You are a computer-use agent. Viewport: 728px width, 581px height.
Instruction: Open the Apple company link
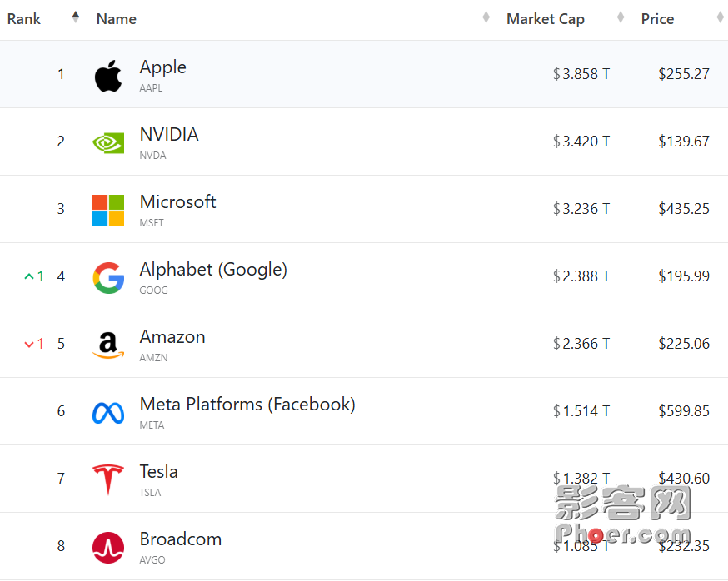click(163, 67)
